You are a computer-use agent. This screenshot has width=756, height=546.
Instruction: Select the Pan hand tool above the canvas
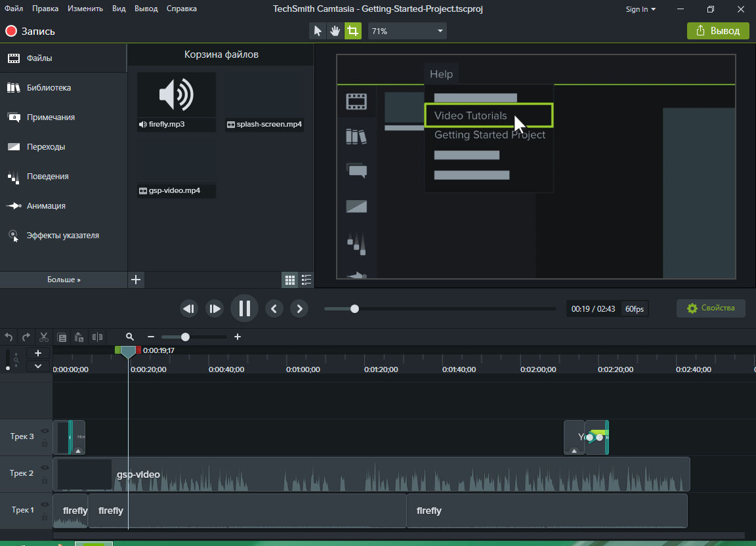pos(335,30)
